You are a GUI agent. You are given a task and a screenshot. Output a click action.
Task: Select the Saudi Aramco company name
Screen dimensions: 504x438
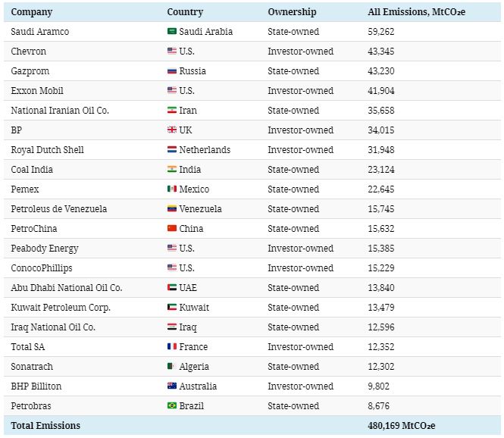click(40, 32)
